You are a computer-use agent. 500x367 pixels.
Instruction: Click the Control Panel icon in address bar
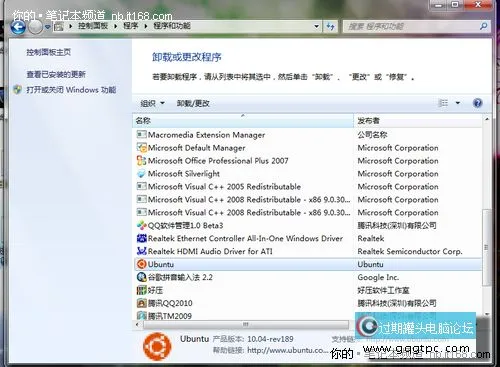59,26
